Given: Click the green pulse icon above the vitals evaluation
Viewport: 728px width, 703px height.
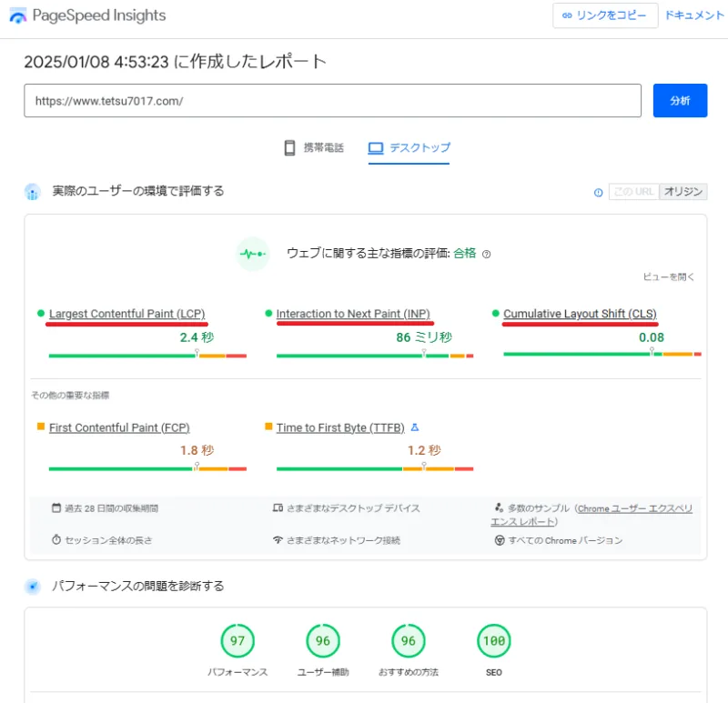Looking at the screenshot, I should (x=252, y=255).
